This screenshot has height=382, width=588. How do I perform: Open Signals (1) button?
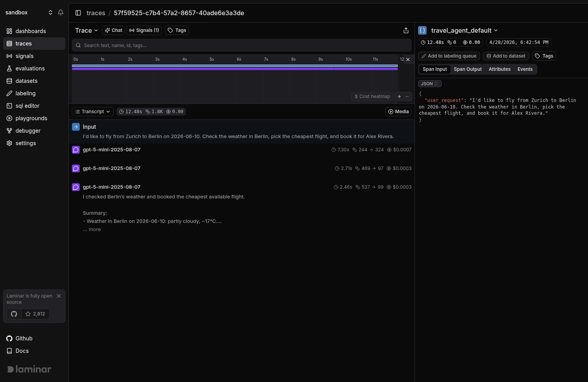click(x=144, y=30)
